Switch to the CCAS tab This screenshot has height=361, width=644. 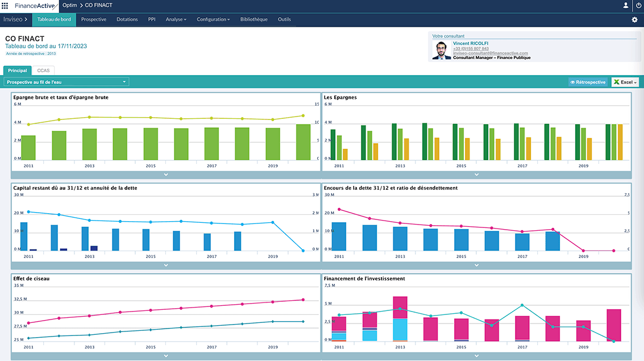(43, 70)
